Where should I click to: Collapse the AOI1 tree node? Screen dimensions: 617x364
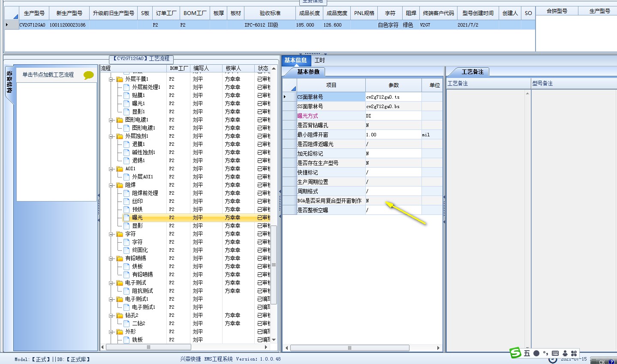click(x=111, y=169)
